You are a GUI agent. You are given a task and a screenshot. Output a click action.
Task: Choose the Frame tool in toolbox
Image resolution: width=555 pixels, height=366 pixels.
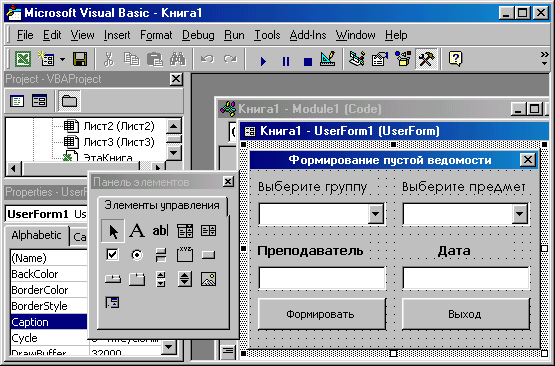click(x=185, y=255)
